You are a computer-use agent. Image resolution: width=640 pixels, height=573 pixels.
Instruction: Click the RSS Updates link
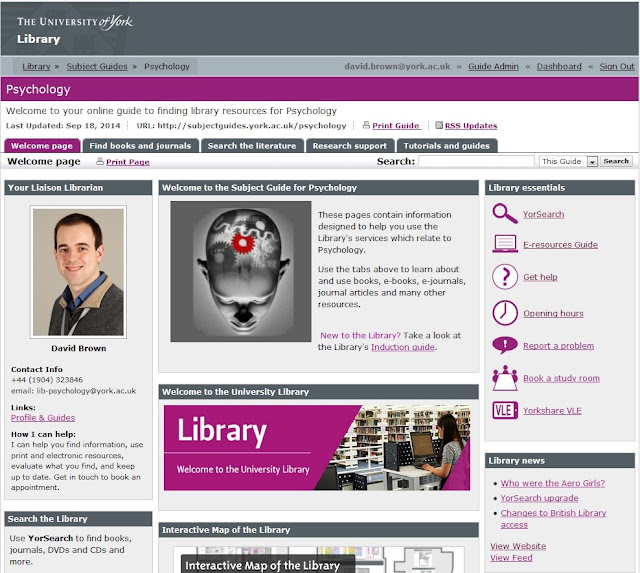click(x=471, y=126)
